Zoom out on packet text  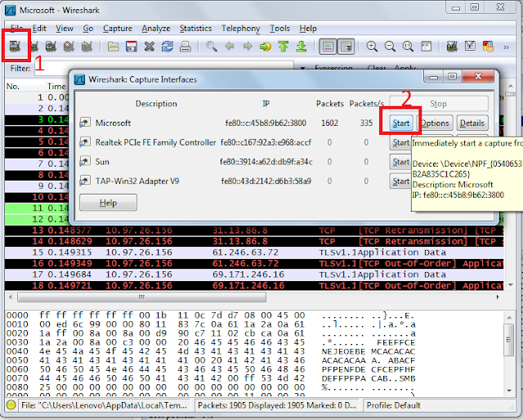coord(390,47)
